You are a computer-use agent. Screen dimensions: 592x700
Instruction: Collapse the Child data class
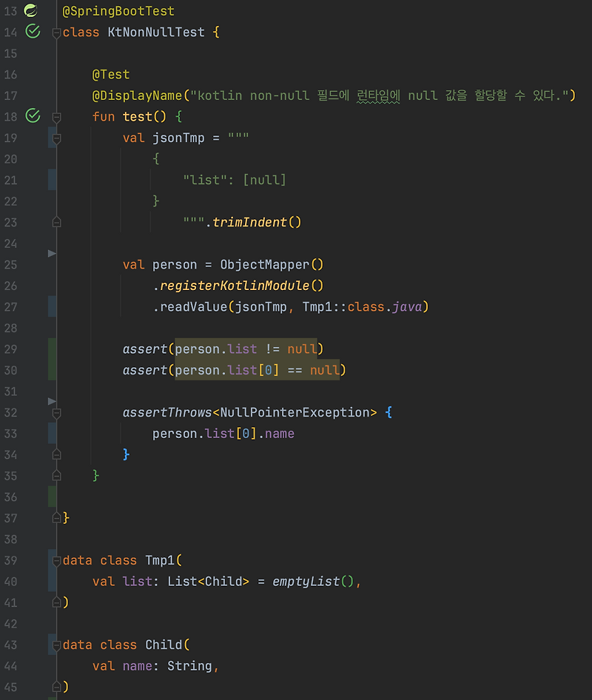pos(56,645)
